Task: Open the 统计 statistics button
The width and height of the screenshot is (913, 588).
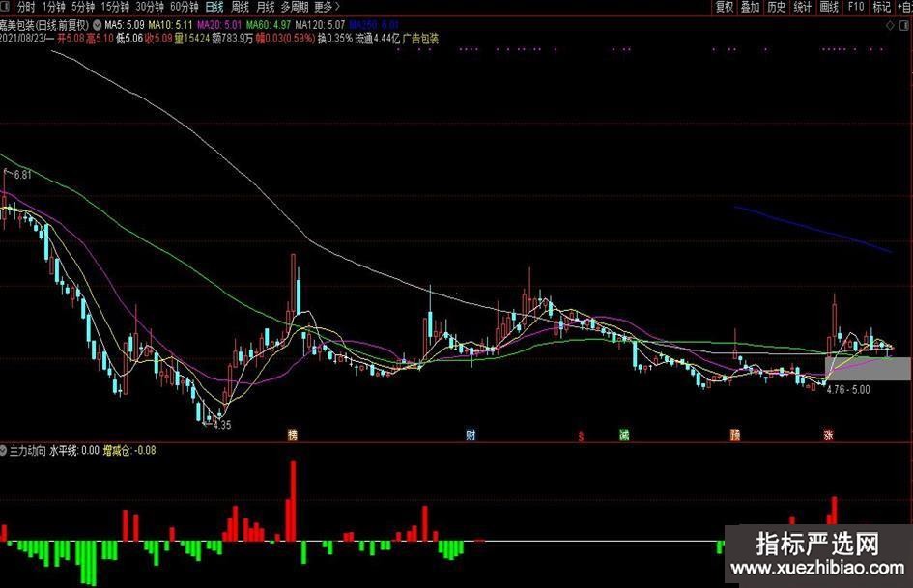Action: (x=802, y=7)
